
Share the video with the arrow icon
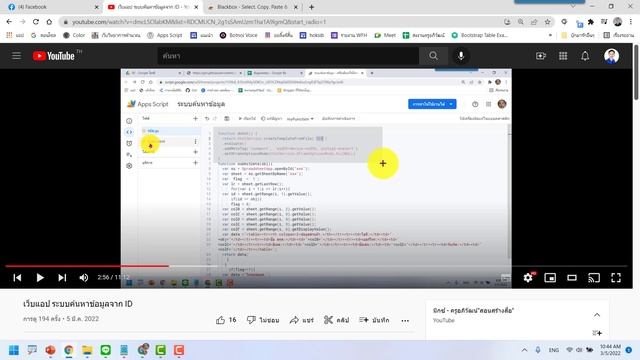[294, 320]
